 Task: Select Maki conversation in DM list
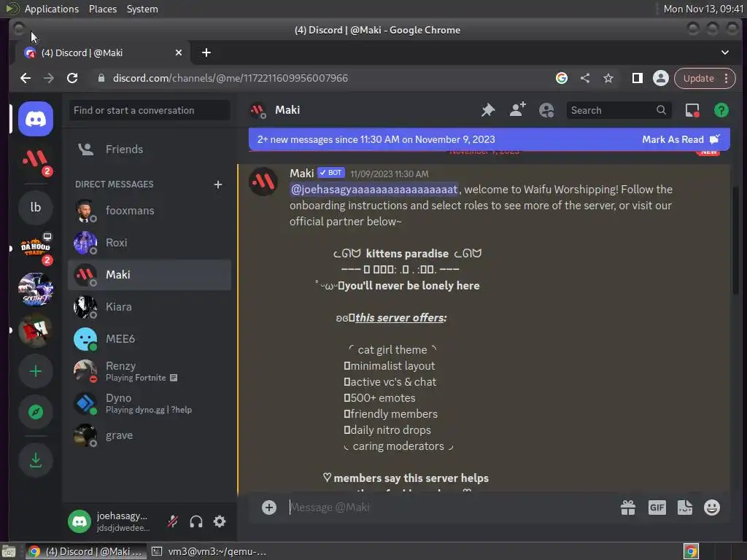tap(150, 275)
